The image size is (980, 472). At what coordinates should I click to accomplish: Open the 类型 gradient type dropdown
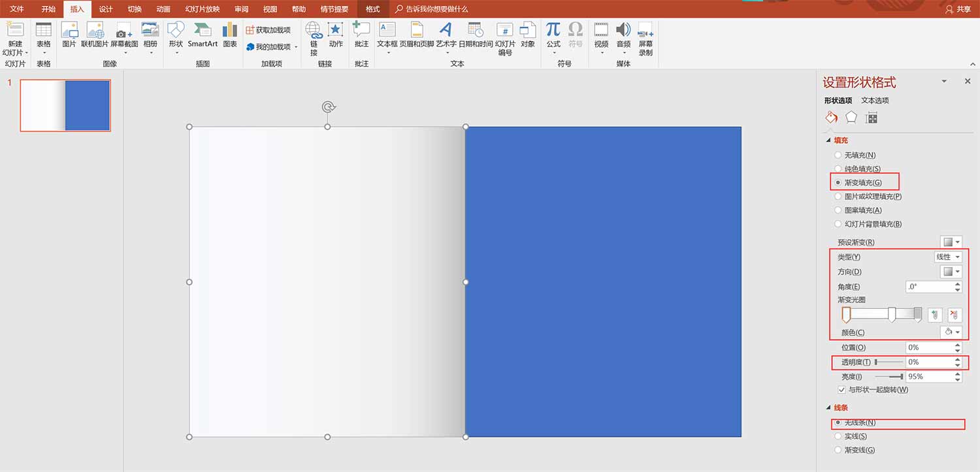click(948, 257)
